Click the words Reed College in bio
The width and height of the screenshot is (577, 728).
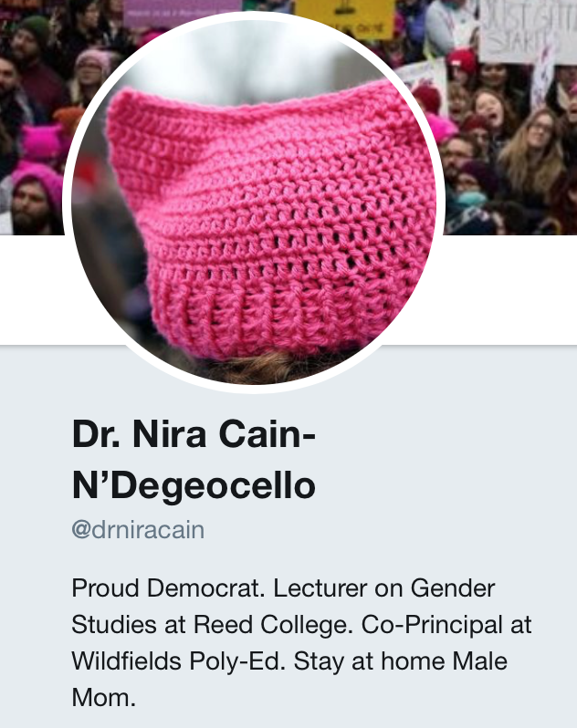click(x=270, y=625)
